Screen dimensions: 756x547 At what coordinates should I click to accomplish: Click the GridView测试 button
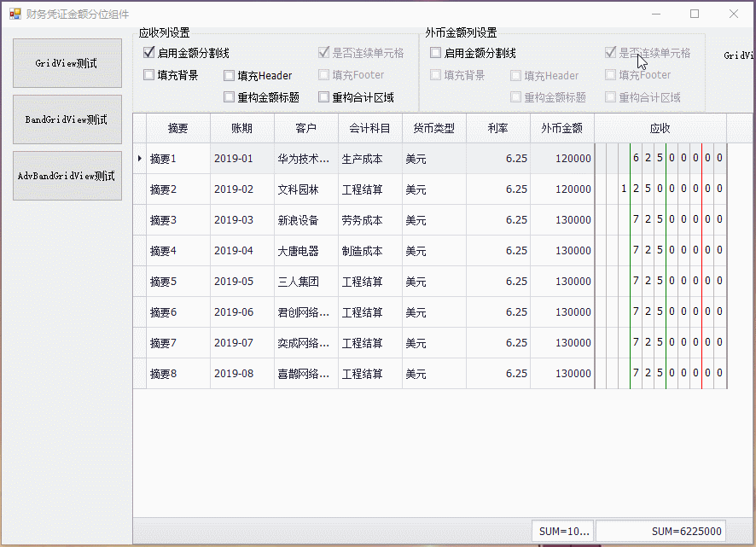[x=67, y=63]
